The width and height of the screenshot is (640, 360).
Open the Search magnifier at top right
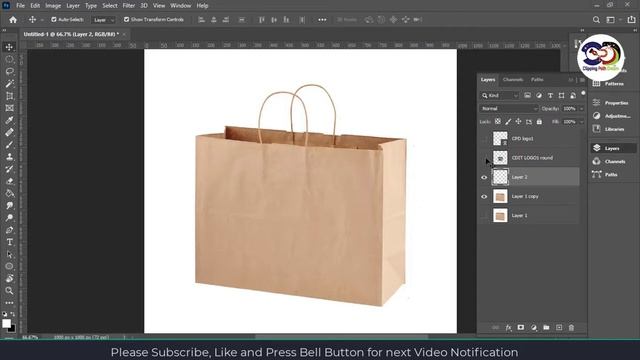click(x=596, y=20)
